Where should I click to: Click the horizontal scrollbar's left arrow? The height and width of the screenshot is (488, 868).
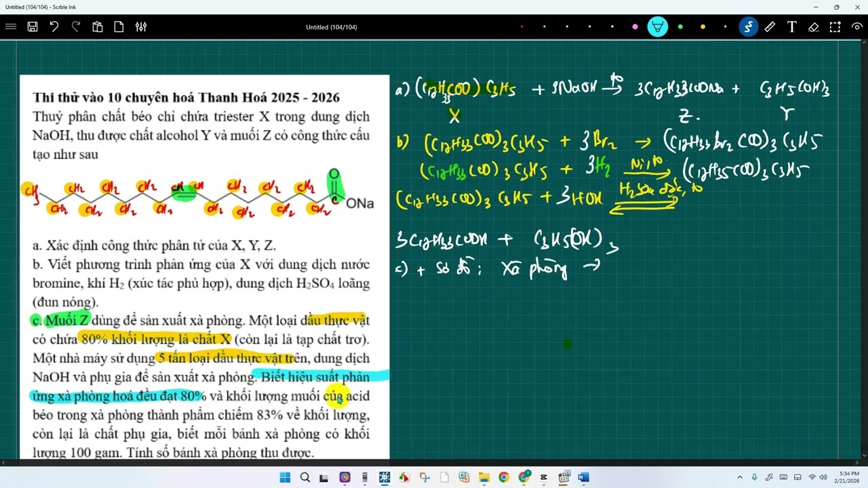pos(3,463)
